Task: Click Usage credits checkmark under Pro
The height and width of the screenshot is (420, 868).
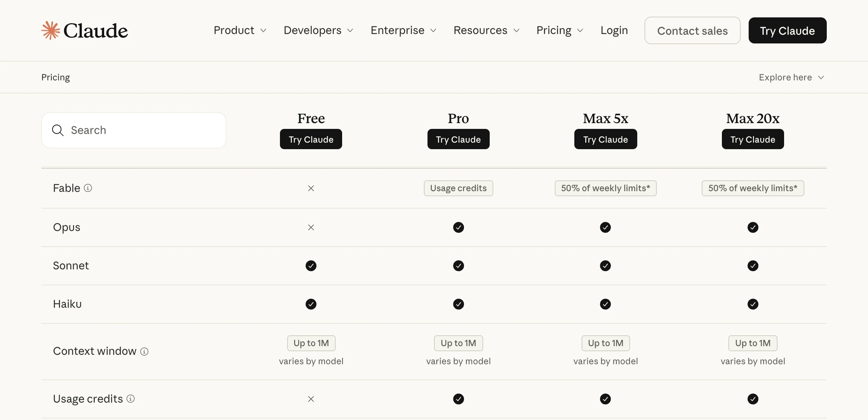Action: (x=458, y=399)
